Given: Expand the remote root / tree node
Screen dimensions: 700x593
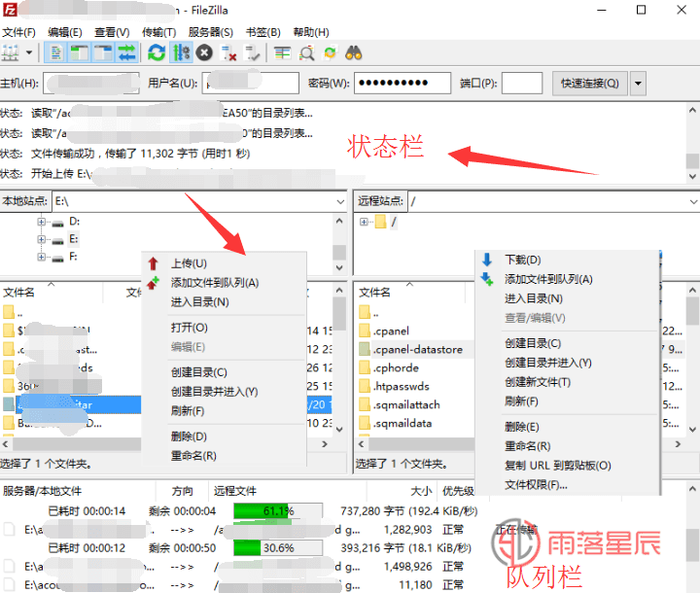Looking at the screenshot, I should click(x=364, y=222).
